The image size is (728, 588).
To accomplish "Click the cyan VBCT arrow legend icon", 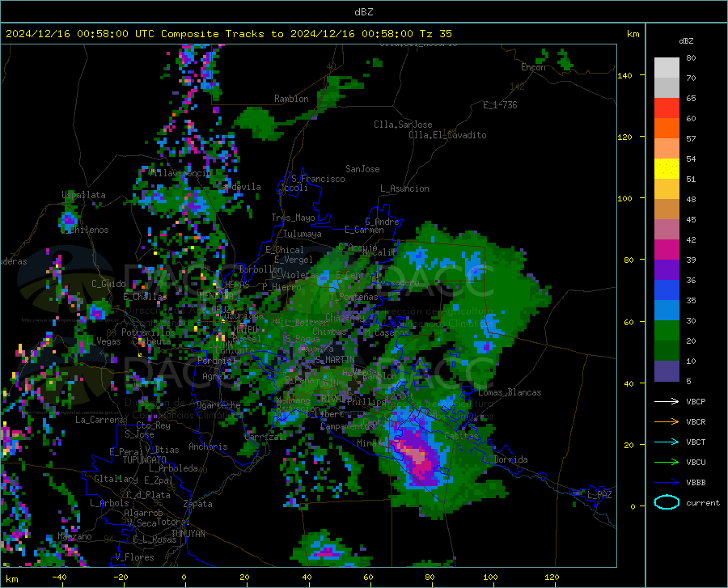I will point(667,442).
